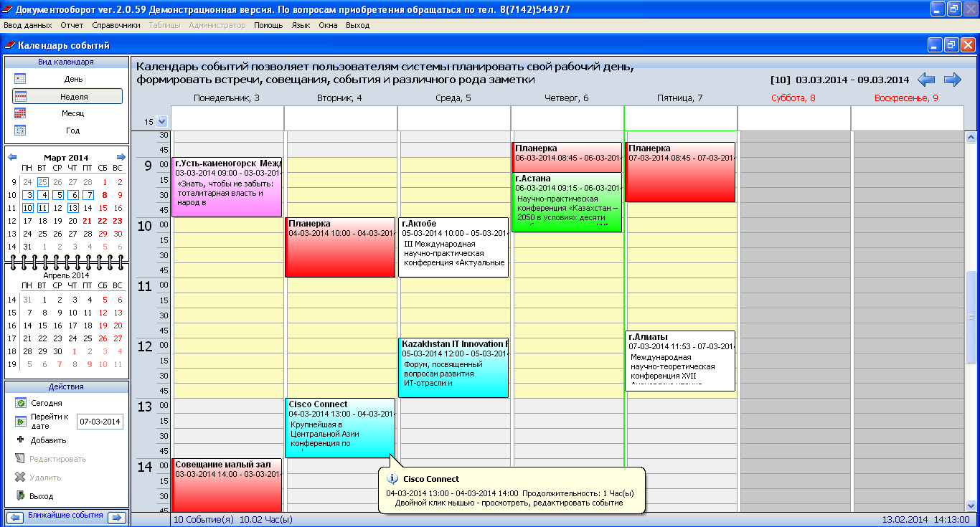Click the scroll up arrow of the calendar scrollbar
The image size is (980, 527).
(972, 137)
